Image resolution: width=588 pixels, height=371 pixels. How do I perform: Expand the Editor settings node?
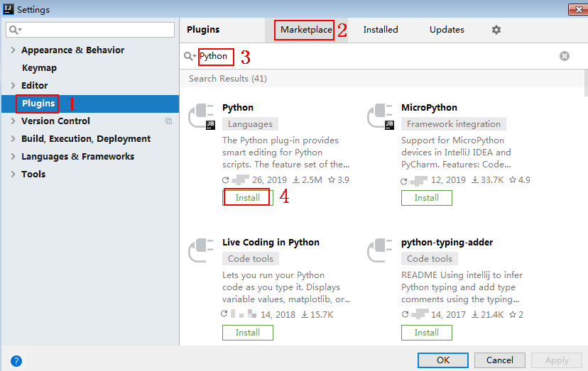click(13, 85)
